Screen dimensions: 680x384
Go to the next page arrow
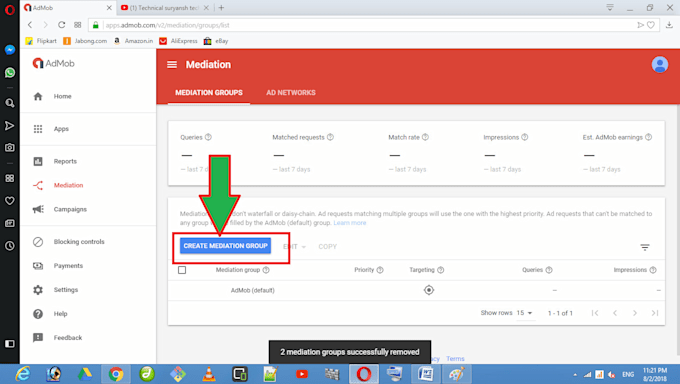(x=635, y=313)
